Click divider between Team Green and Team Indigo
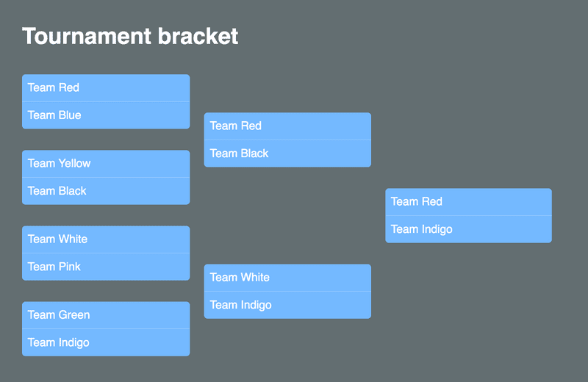This screenshot has height=382, width=588. (x=106, y=328)
